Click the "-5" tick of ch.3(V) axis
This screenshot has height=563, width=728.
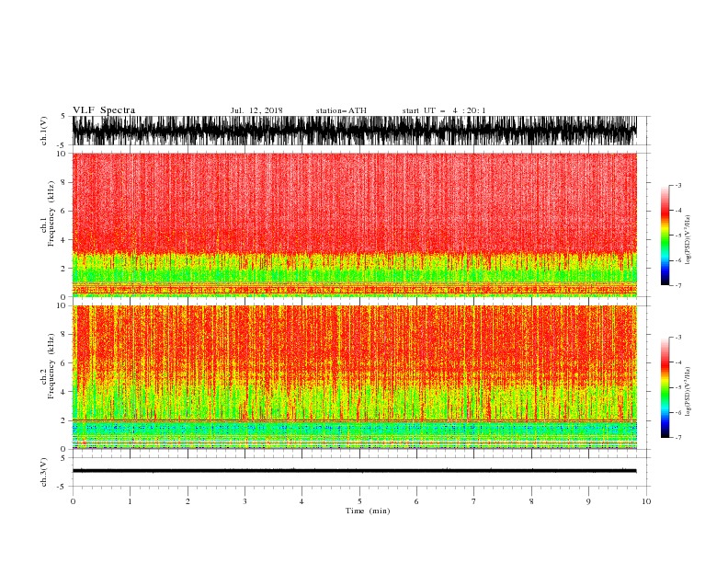coord(62,487)
